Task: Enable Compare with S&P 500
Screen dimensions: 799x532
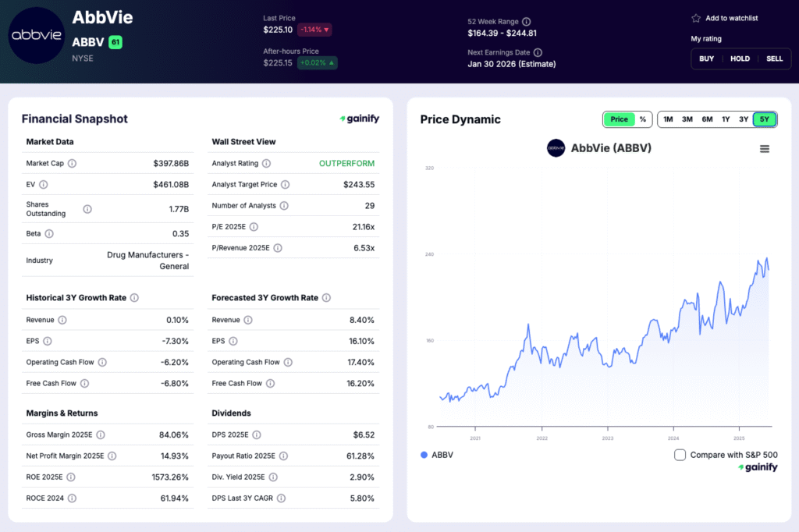Action: click(x=680, y=453)
